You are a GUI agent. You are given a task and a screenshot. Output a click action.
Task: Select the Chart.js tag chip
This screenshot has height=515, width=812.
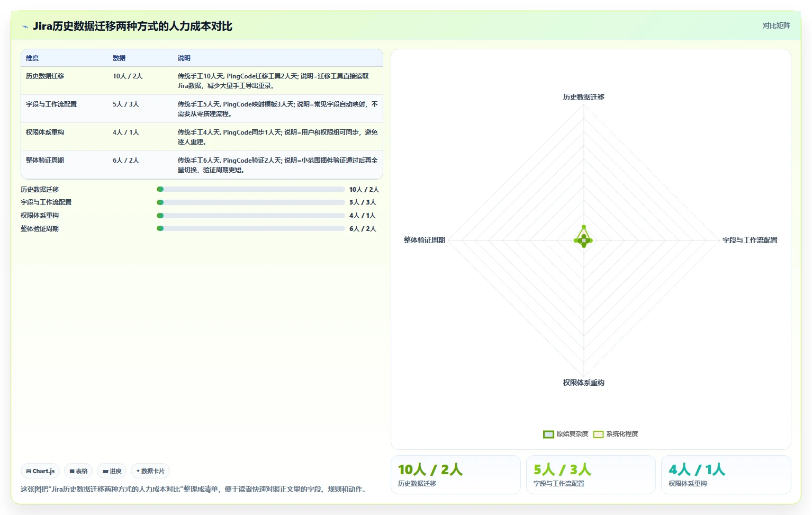(x=40, y=471)
